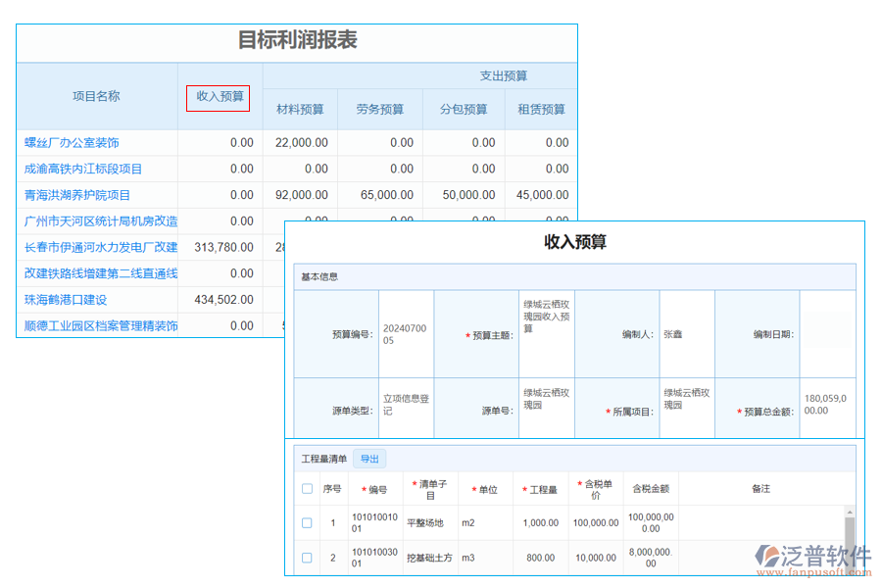Check the checkbox for row 1 平整场地
Viewport: 882px width, 588px height.
point(307,522)
